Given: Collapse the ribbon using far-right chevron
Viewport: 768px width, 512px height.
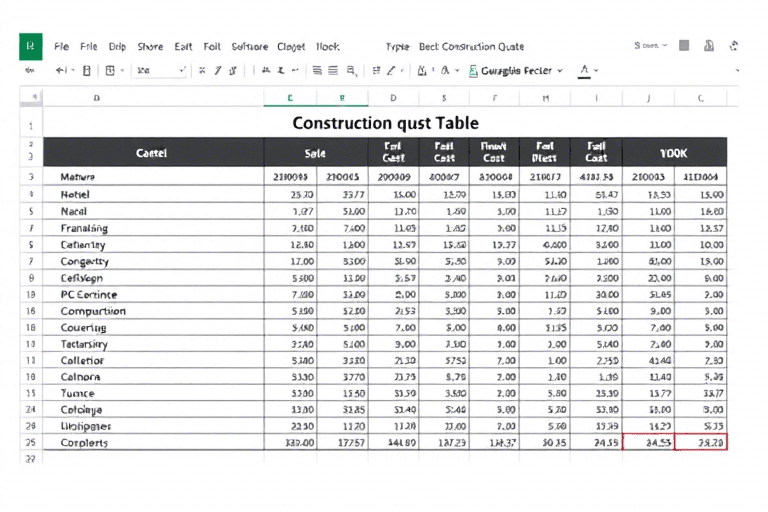Looking at the screenshot, I should [x=738, y=71].
